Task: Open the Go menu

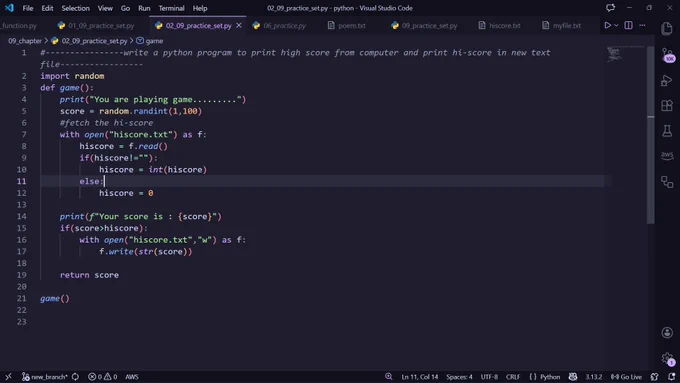Action: point(125,8)
